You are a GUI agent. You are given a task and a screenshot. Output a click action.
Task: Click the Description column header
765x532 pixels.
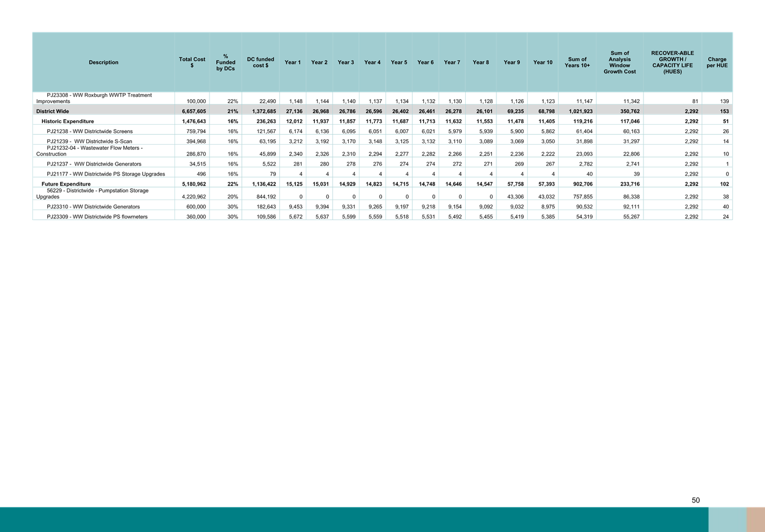104,62
